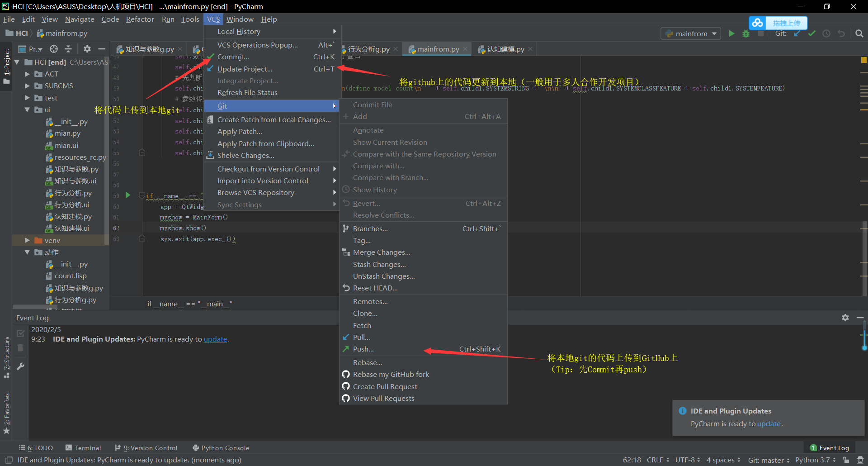Open the TODO tool window
This screenshot has height=466, width=868.
[36, 448]
